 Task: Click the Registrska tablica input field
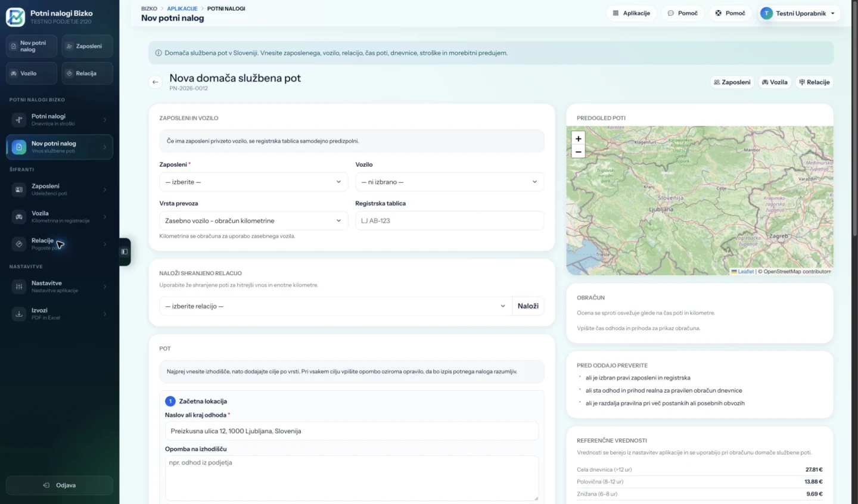(449, 220)
